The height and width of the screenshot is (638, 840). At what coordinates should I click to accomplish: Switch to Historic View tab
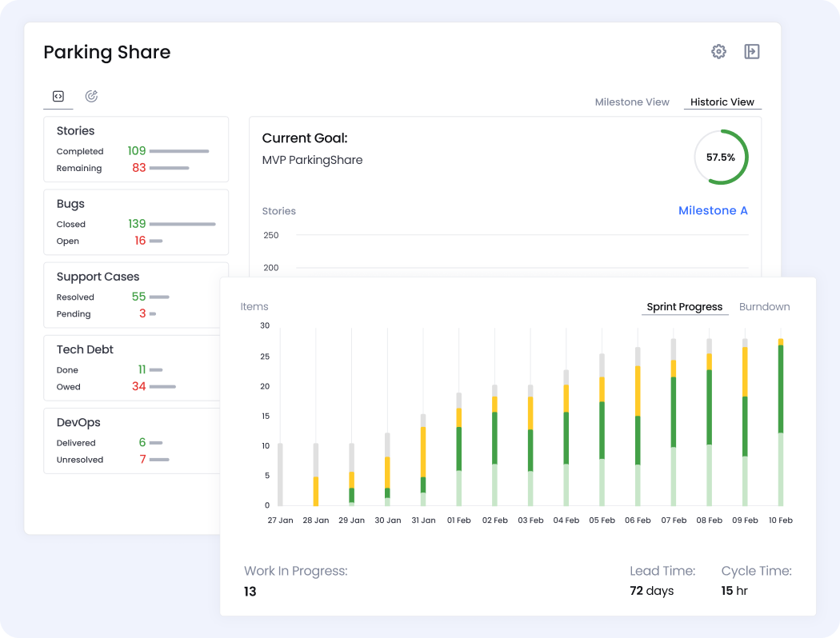(x=722, y=102)
